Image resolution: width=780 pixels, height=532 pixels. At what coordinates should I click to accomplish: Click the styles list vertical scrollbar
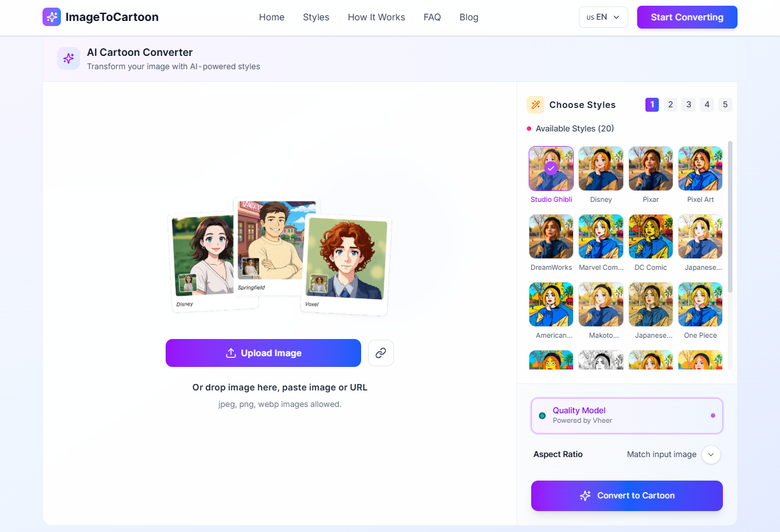click(730, 216)
